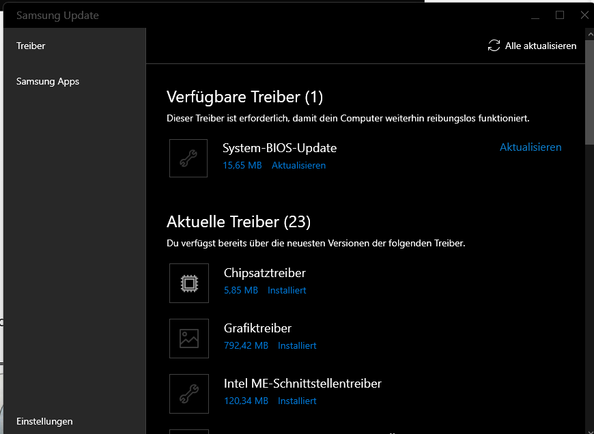Click the scrollbar up arrow

pyautogui.click(x=590, y=34)
